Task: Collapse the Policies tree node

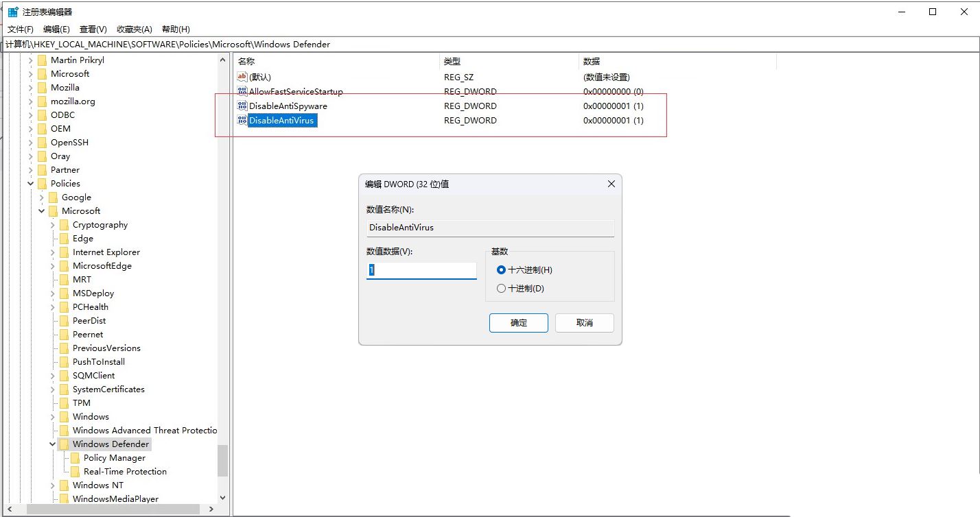Action: point(30,183)
